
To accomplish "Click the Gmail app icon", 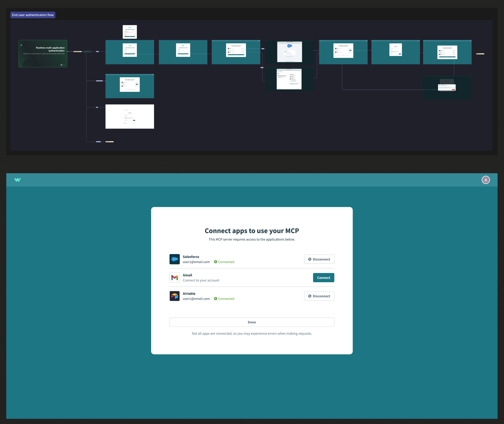I will pyautogui.click(x=175, y=277).
